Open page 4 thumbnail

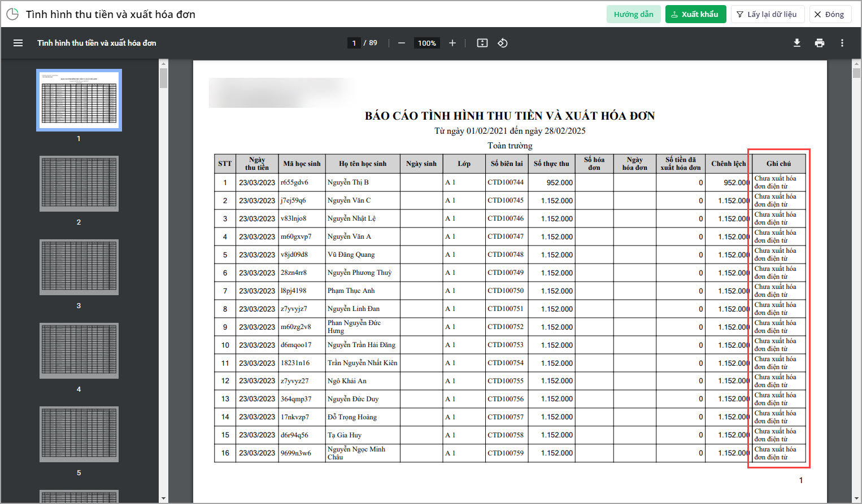pos(79,350)
